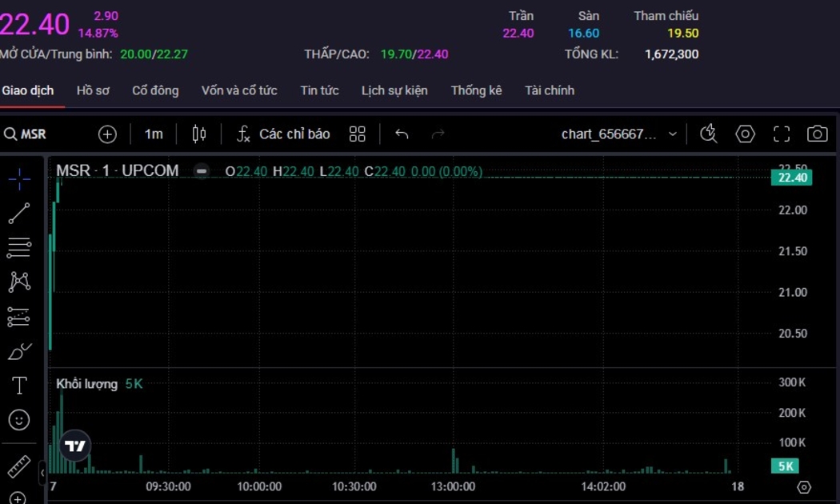The width and height of the screenshot is (840, 504).
Task: Open chart settings hexagon icon
Action: tap(745, 134)
